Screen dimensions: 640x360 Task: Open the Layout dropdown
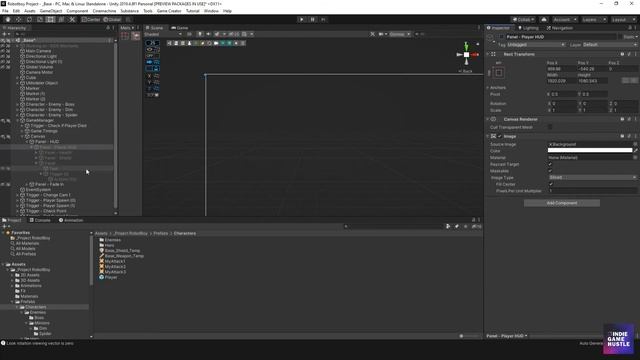point(623,20)
